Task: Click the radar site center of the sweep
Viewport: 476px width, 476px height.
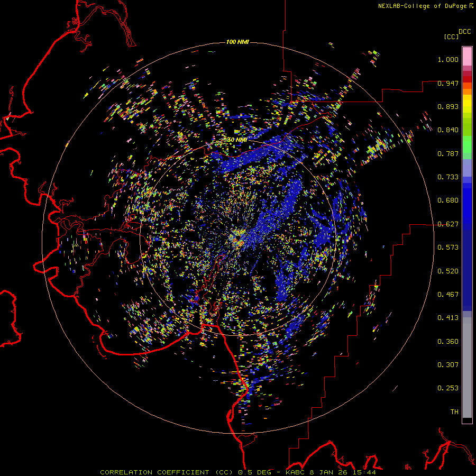Action: (x=237, y=239)
